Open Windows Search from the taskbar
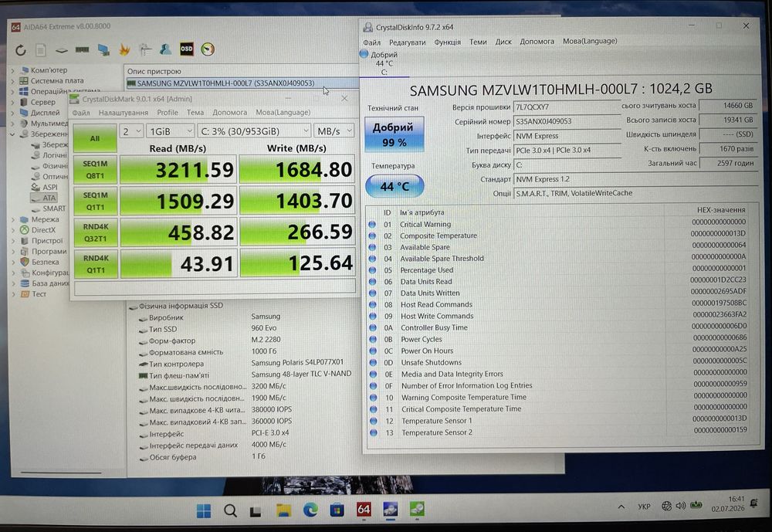The width and height of the screenshot is (772, 532). [230, 511]
